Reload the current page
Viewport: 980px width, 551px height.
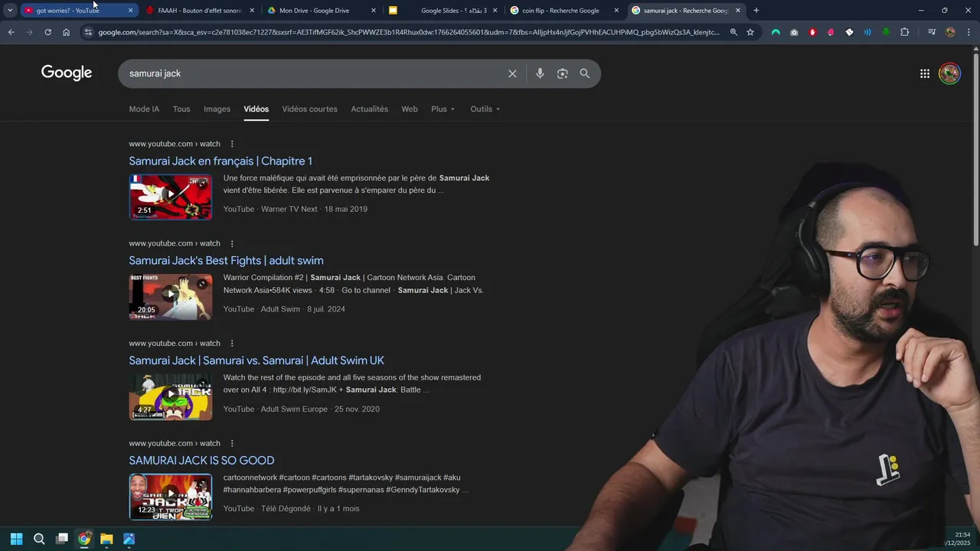pos(47,32)
